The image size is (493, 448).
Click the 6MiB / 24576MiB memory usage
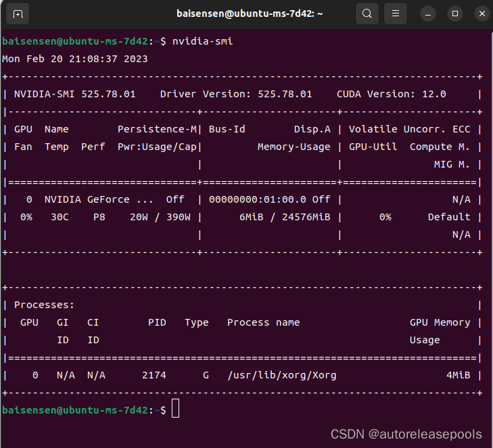285,217
